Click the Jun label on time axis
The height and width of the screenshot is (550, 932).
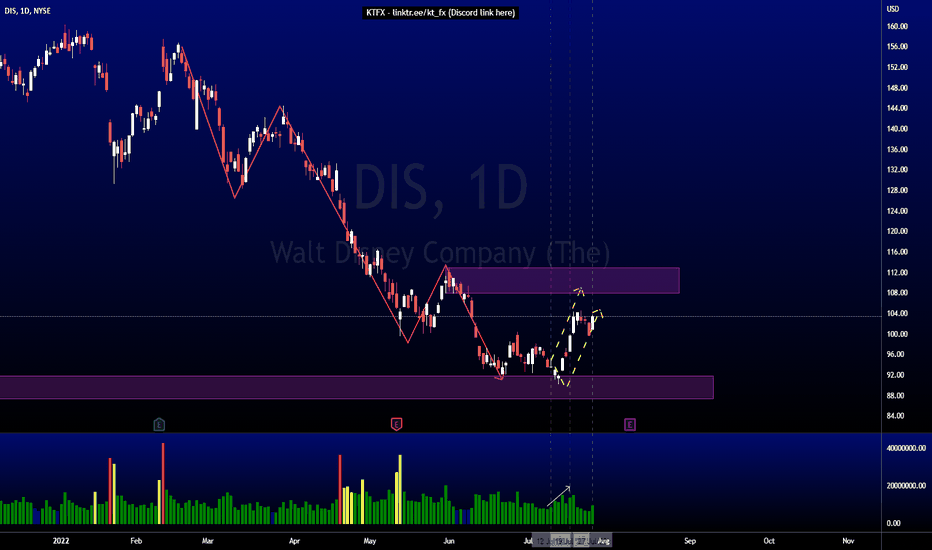click(449, 540)
